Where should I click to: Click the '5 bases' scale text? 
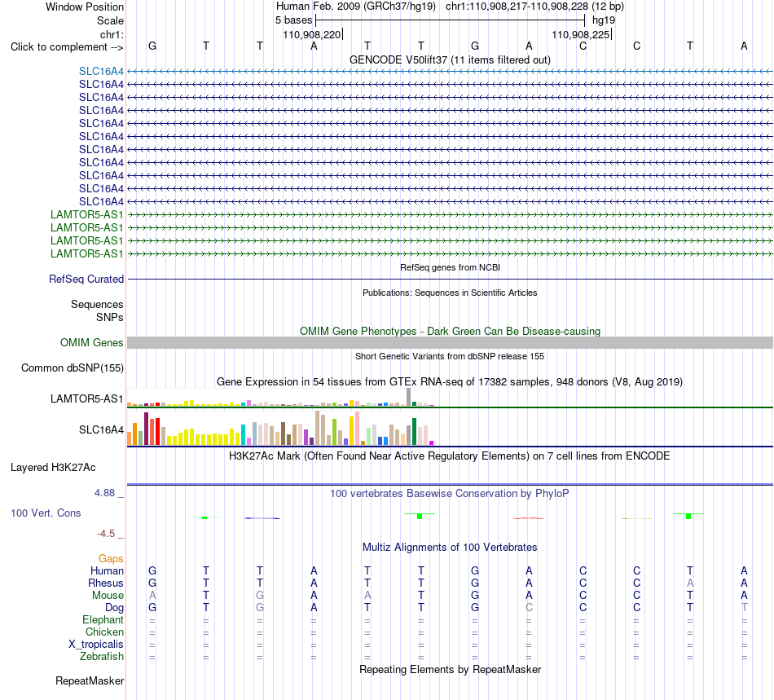click(293, 20)
